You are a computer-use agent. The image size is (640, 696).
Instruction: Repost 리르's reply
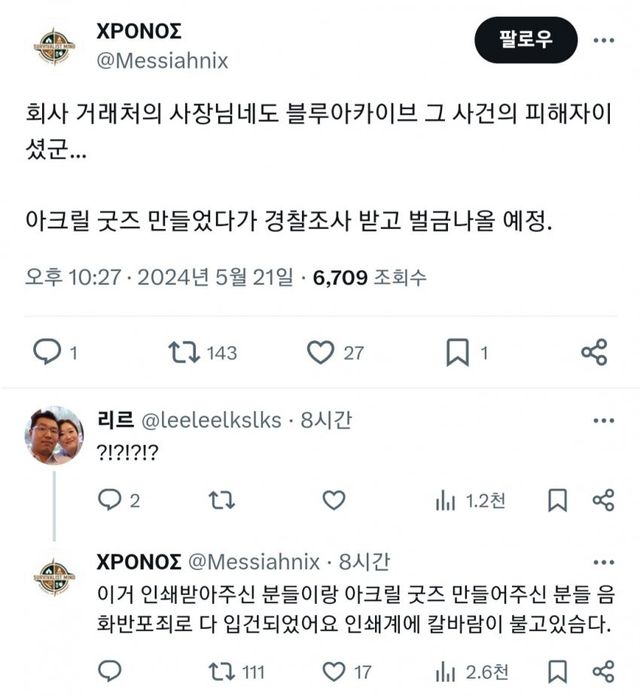(224, 500)
